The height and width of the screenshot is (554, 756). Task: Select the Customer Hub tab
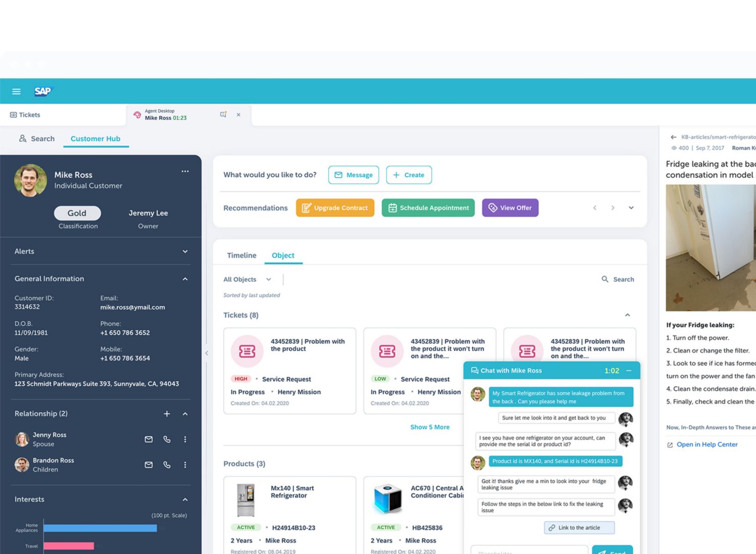pos(95,138)
